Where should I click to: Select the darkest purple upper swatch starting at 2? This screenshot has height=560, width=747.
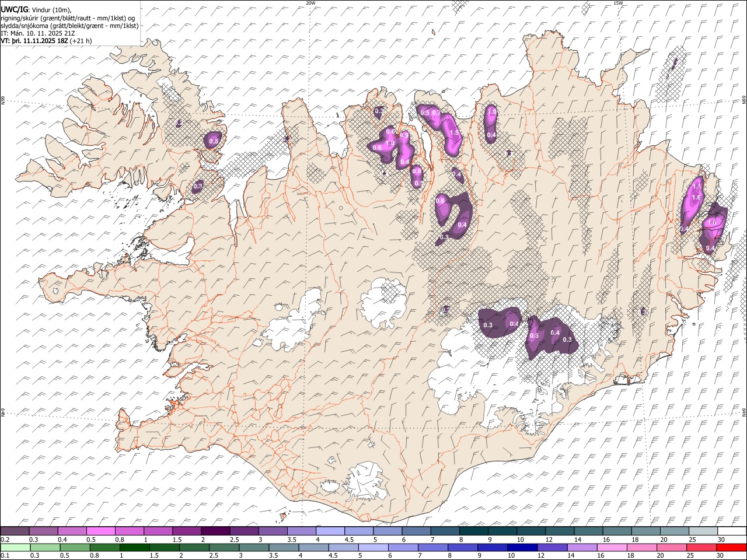[215, 531]
